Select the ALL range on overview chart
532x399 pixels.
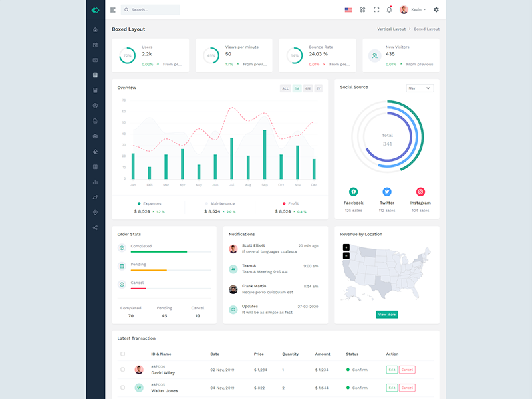285,88
